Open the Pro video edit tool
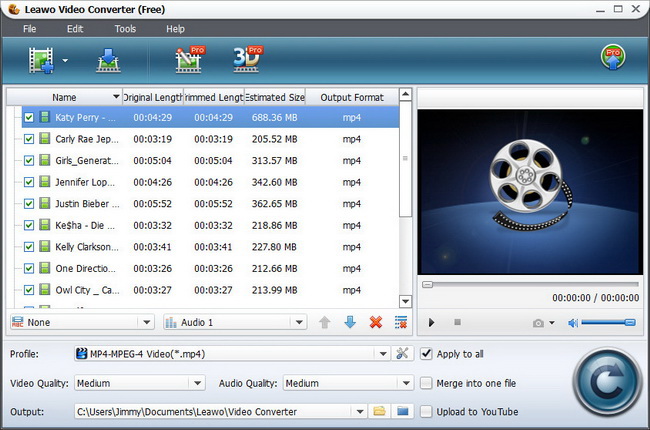The height and width of the screenshot is (430, 650). 190,60
